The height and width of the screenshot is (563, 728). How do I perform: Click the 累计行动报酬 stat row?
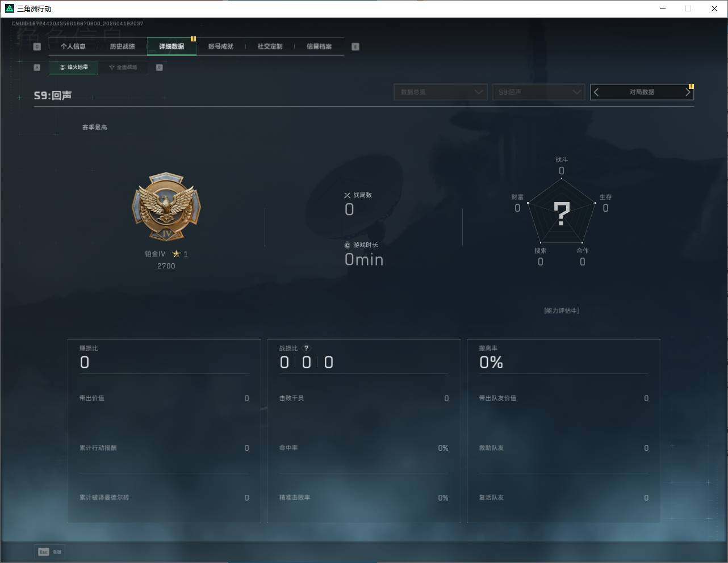pos(164,448)
